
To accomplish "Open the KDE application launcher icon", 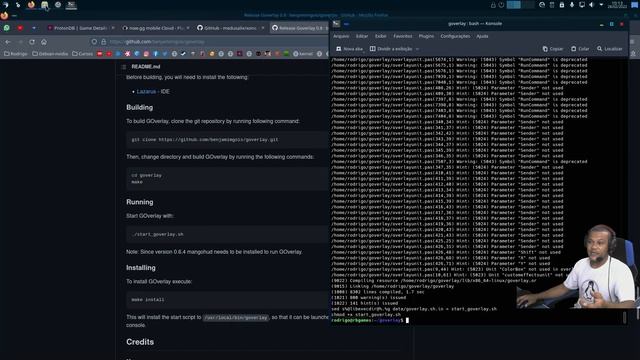I will click(5, 5).
